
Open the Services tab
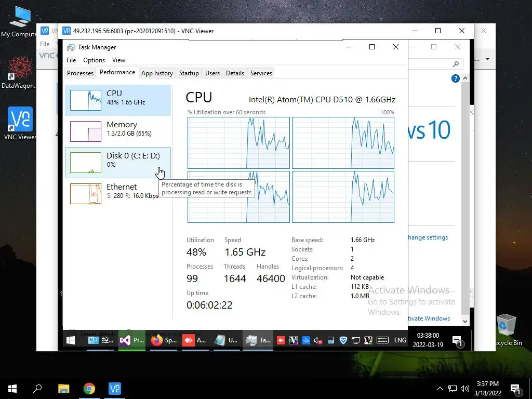(x=261, y=73)
